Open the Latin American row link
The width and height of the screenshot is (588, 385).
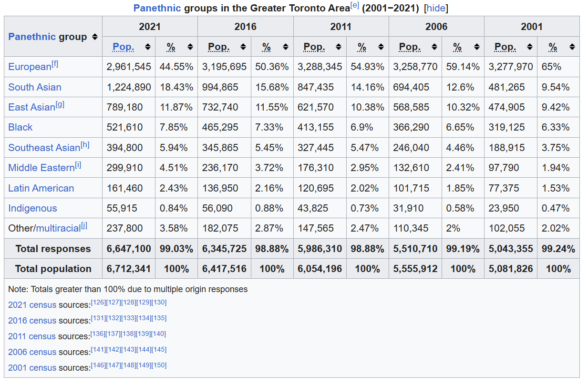(x=41, y=188)
